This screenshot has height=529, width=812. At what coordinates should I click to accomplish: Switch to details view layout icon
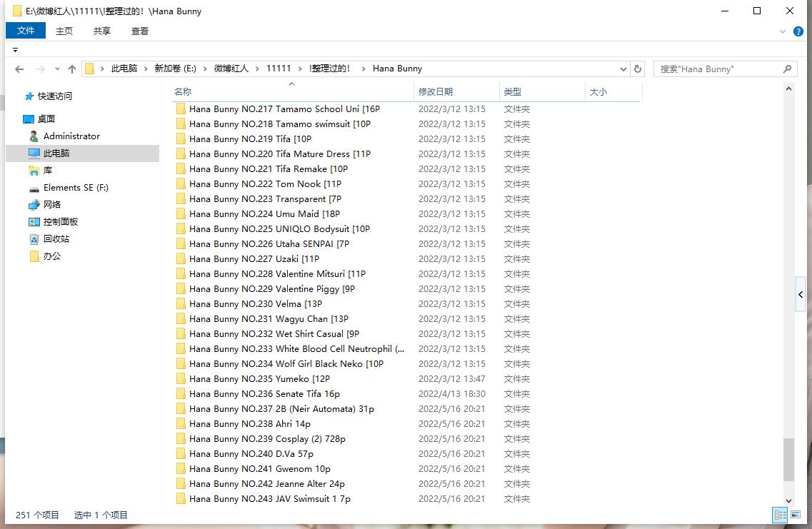pyautogui.click(x=780, y=515)
